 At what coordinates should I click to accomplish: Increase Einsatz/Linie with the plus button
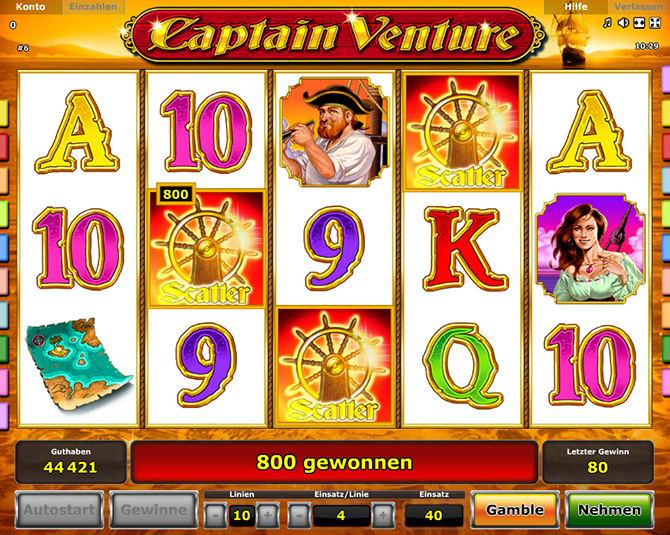(x=382, y=515)
